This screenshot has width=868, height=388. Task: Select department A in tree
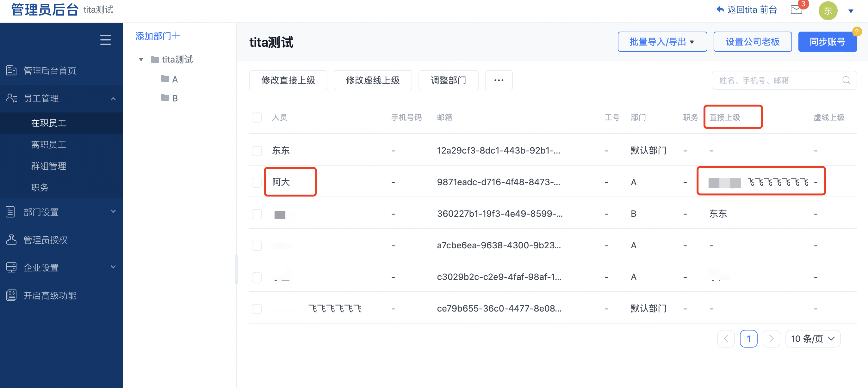[x=175, y=79]
